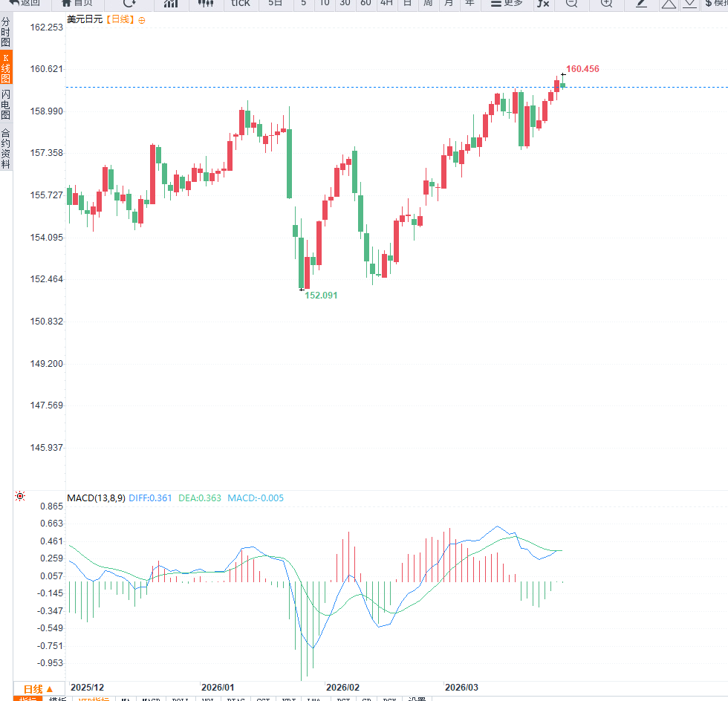Switch to the 分时图 side tab
The height and width of the screenshot is (701, 728).
6,33
